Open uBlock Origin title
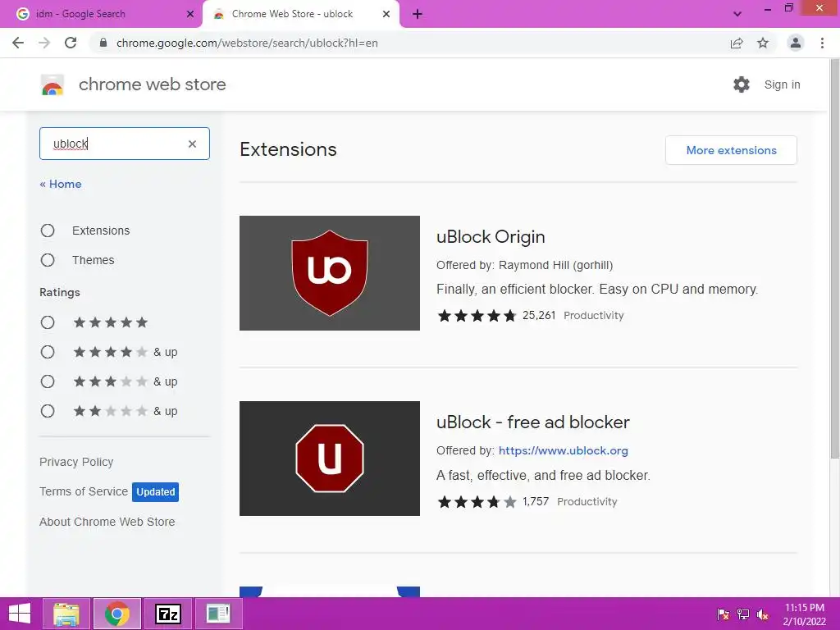Screen dimensions: 840x630 tap(491, 237)
